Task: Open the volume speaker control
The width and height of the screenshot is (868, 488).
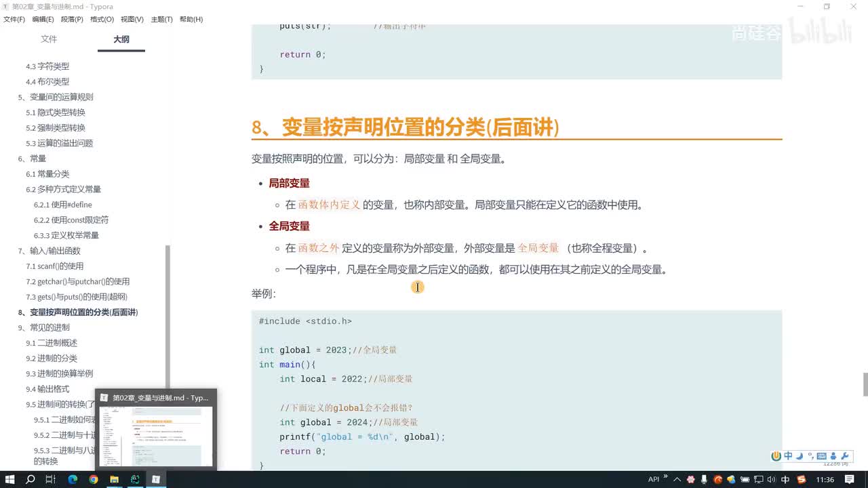Action: point(770,479)
